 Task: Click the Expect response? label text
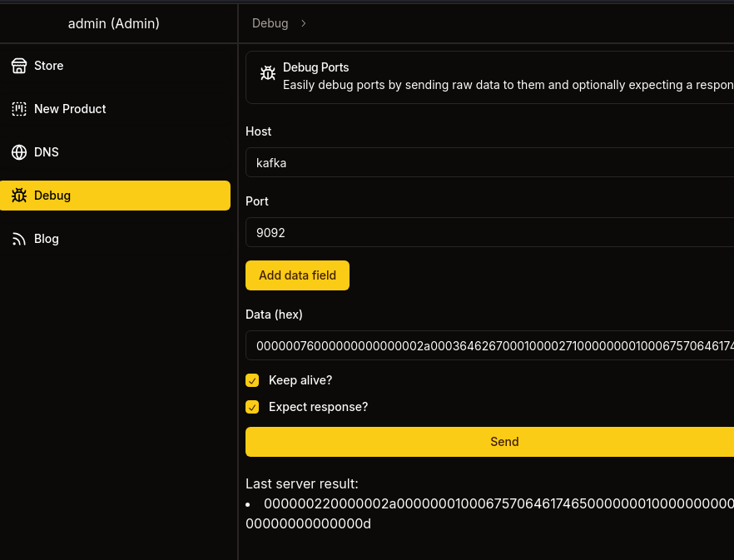click(x=318, y=407)
